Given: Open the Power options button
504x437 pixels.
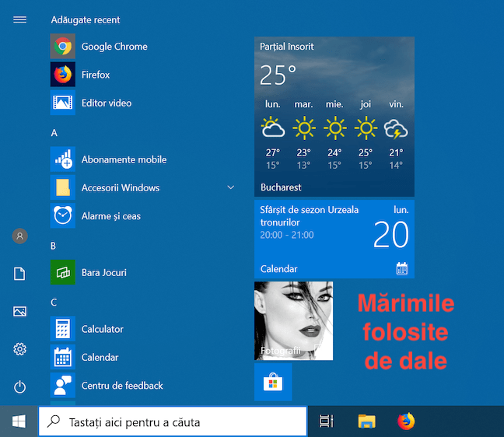Looking at the screenshot, I should point(20,386).
